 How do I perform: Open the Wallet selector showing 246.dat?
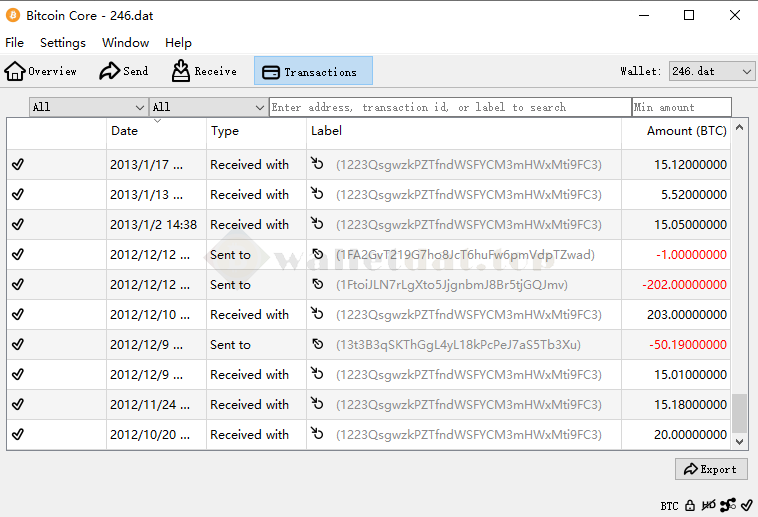[711, 71]
